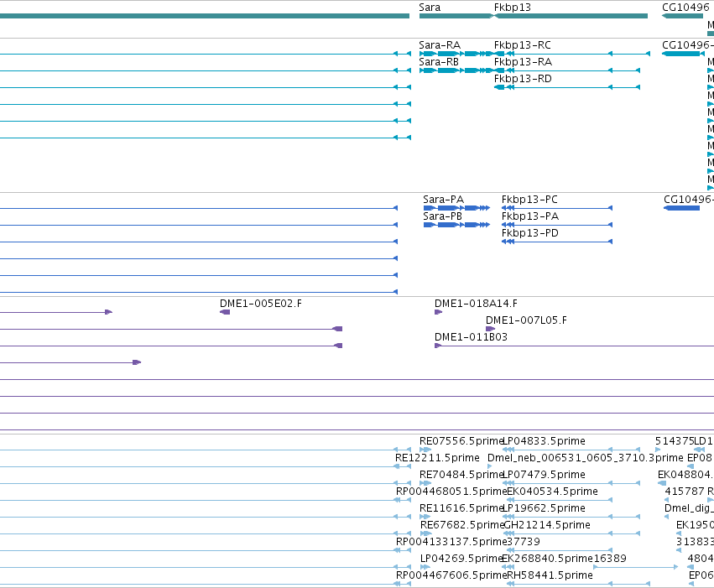Open the LP04833.5prime EST label
The width and height of the screenshot is (714, 588).
(544, 441)
